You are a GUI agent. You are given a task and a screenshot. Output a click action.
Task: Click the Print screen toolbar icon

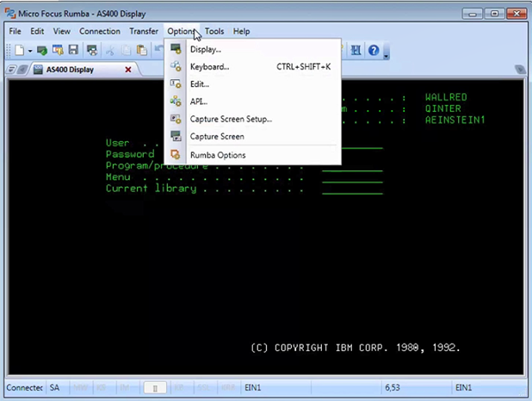coord(91,50)
